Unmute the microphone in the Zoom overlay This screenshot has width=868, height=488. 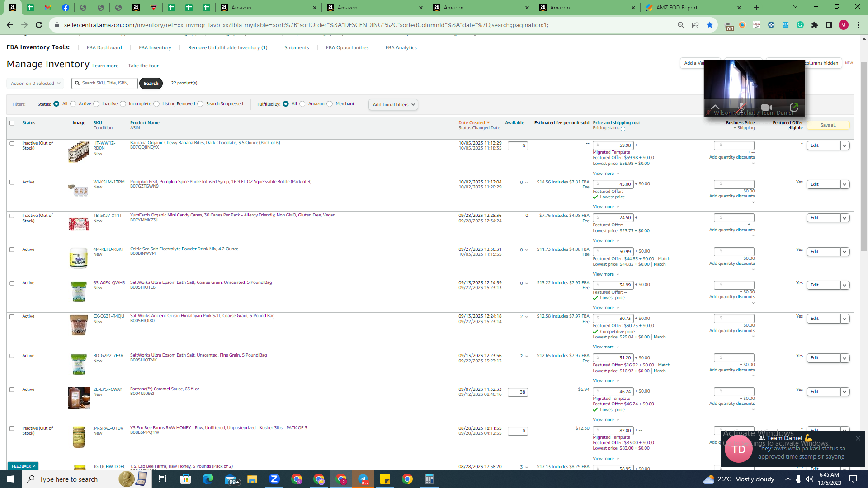(741, 108)
